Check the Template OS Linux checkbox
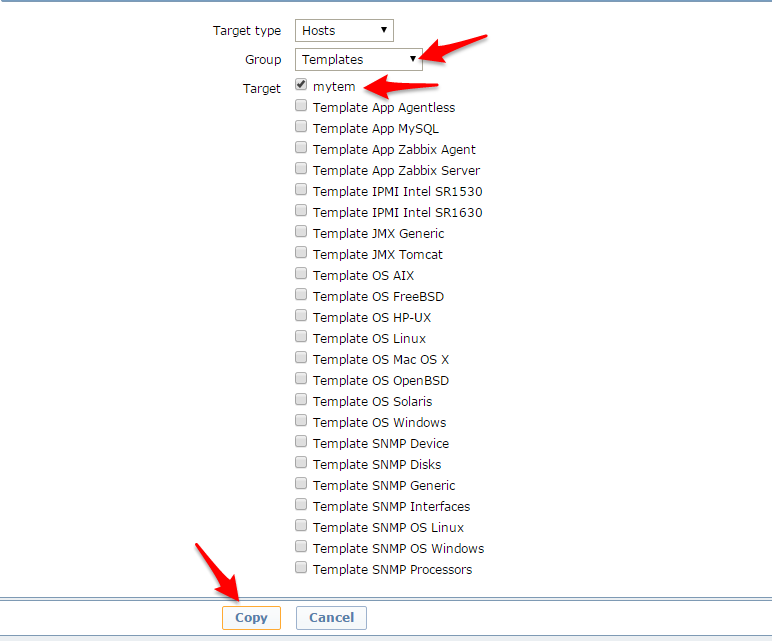Viewport: 772px width, 641px height. pyautogui.click(x=301, y=338)
